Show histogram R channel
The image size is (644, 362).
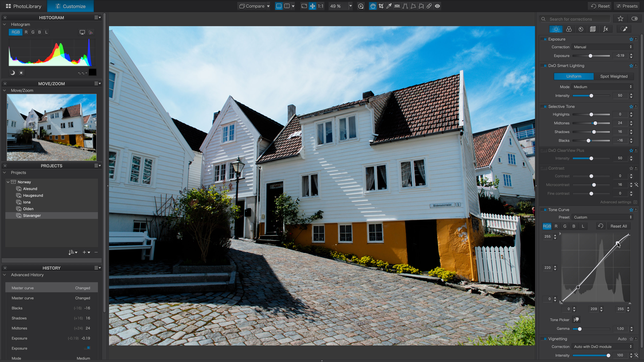coord(26,32)
